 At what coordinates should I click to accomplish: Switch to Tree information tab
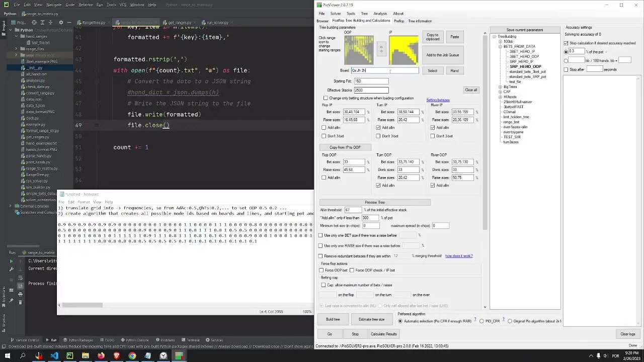tap(420, 21)
